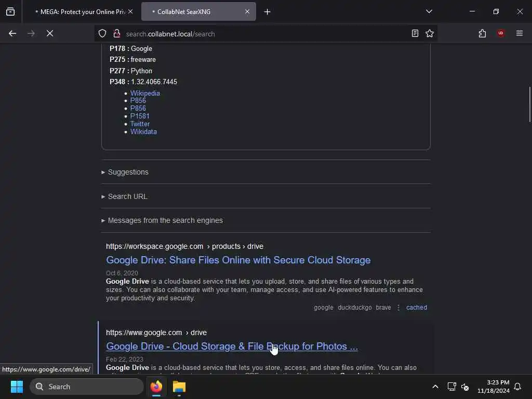Open the extensions puzzle icon
This screenshot has height=399, width=532.
coord(483,33)
